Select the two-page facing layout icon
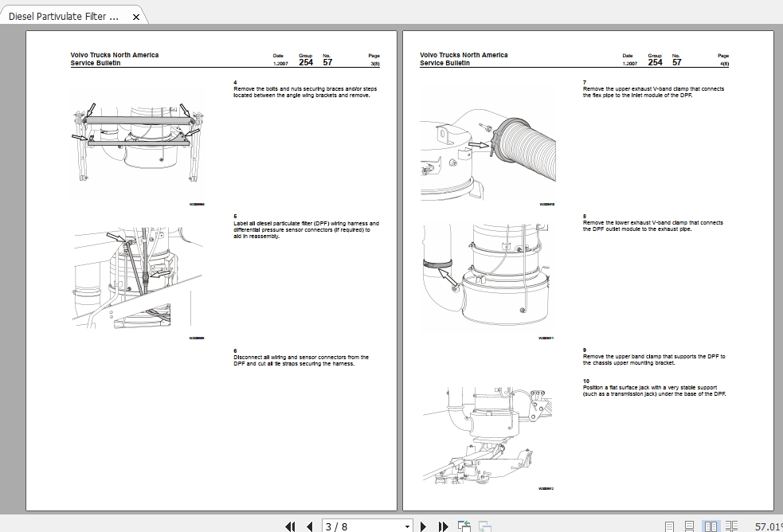Viewport: 783px width, 532px height. [x=710, y=525]
